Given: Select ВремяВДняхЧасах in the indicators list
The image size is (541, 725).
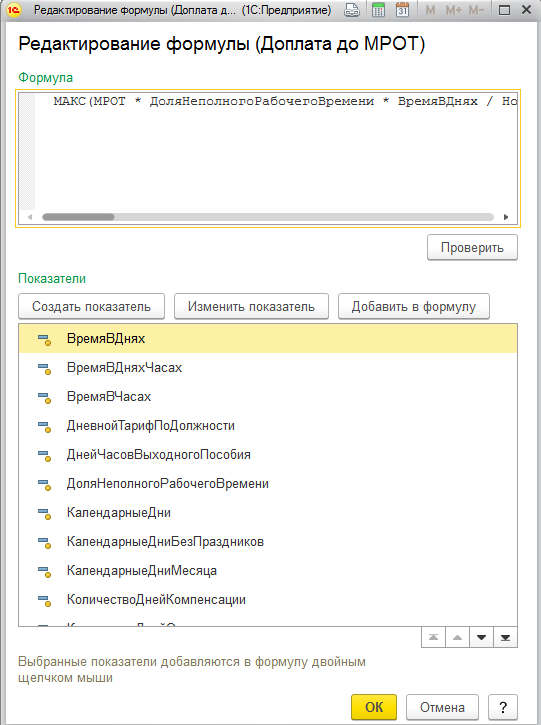Looking at the screenshot, I should click(268, 368).
